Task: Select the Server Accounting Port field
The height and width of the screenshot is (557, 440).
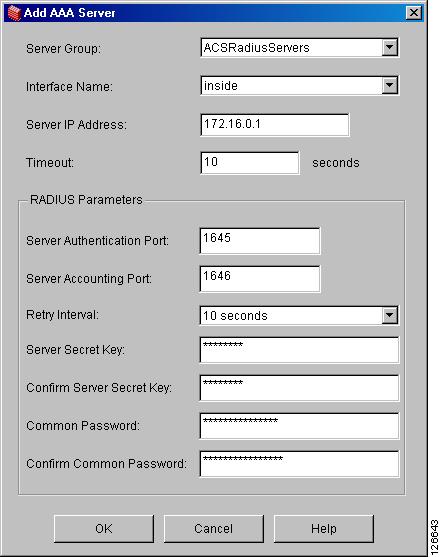Action: [x=260, y=279]
